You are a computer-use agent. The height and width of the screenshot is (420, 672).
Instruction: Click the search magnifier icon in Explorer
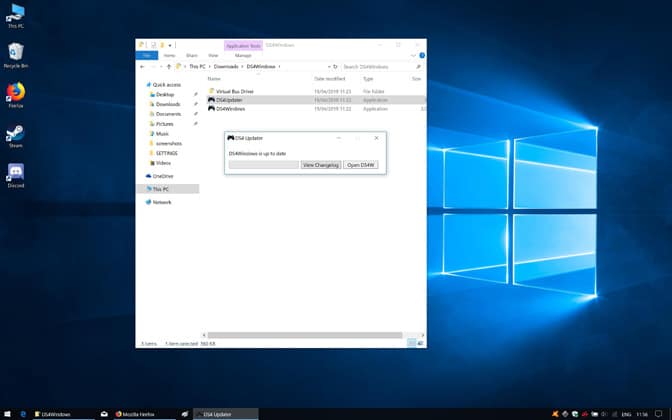point(418,67)
